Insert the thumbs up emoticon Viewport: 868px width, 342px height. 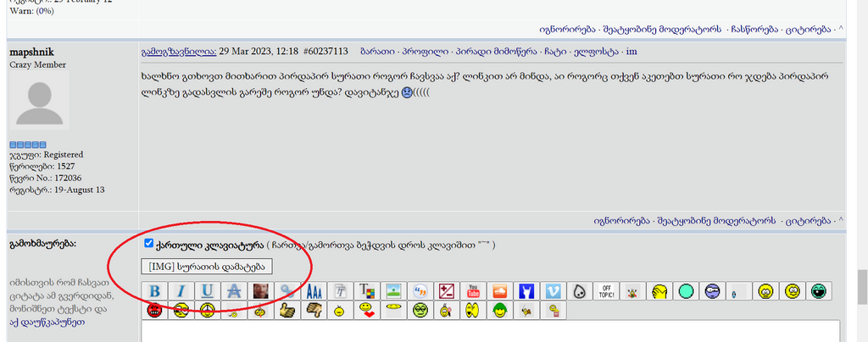pyautogui.click(x=287, y=311)
